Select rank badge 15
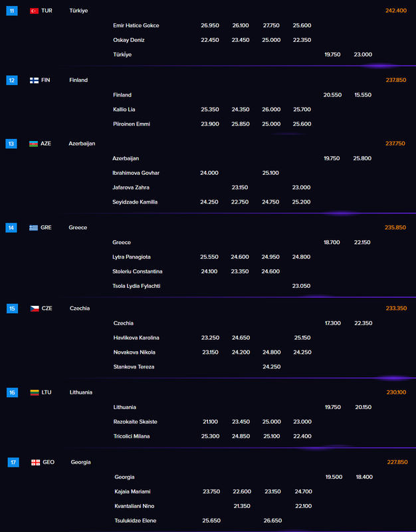This screenshot has height=532, width=416. pyautogui.click(x=12, y=309)
